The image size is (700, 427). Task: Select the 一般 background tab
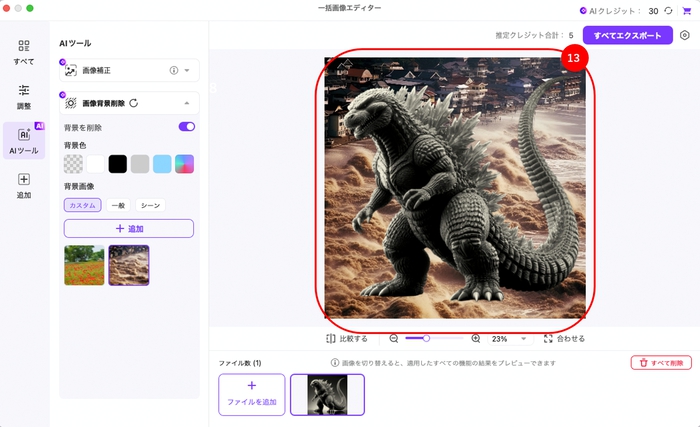tap(118, 205)
